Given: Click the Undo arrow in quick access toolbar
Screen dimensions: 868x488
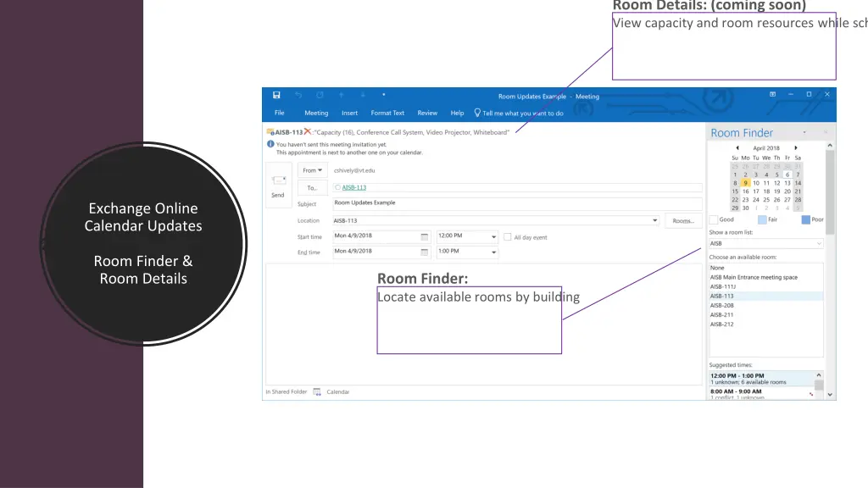Looking at the screenshot, I should pyautogui.click(x=298, y=95).
